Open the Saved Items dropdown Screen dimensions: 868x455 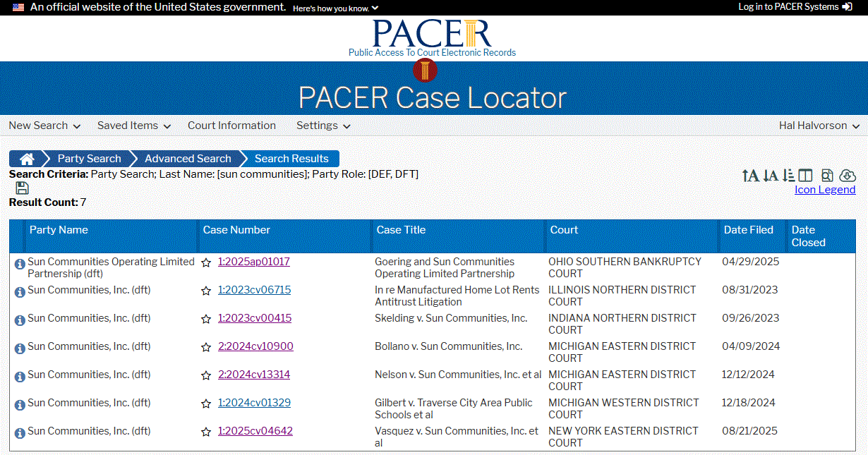(x=134, y=126)
